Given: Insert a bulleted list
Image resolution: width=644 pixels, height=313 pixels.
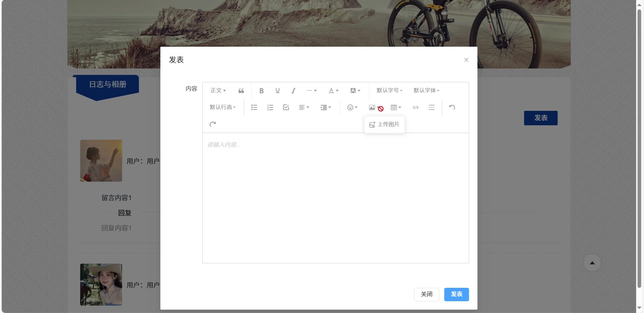Looking at the screenshot, I should [254, 107].
